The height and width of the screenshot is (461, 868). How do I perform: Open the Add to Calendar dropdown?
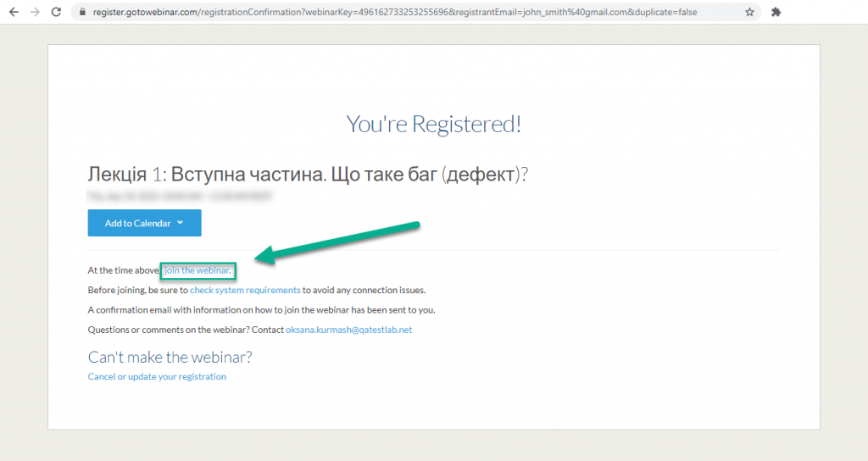pyautogui.click(x=144, y=223)
